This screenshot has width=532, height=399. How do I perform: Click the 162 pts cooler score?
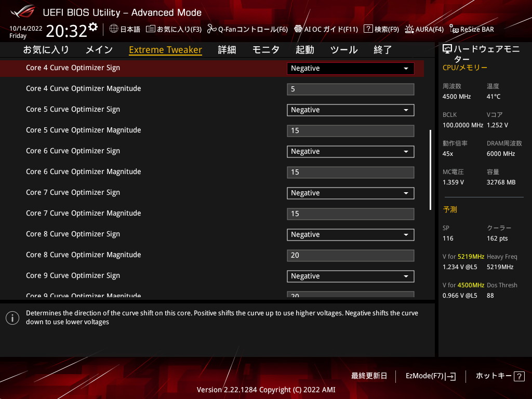pyautogui.click(x=497, y=238)
